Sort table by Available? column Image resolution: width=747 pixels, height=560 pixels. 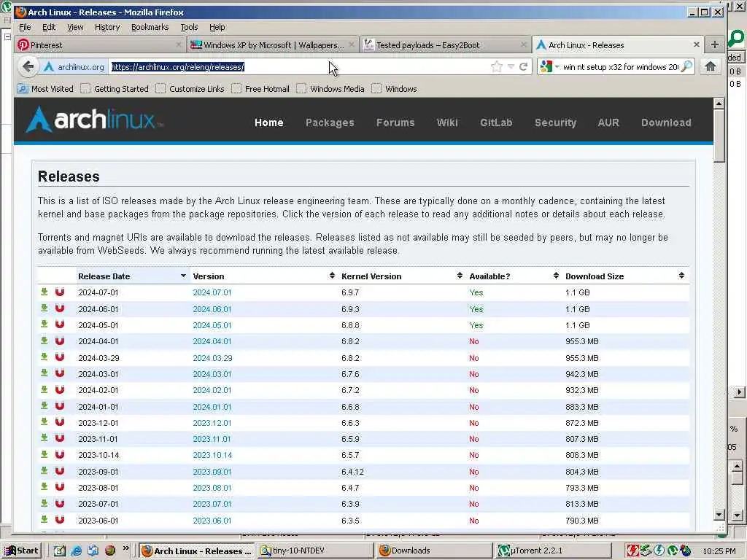pos(514,276)
